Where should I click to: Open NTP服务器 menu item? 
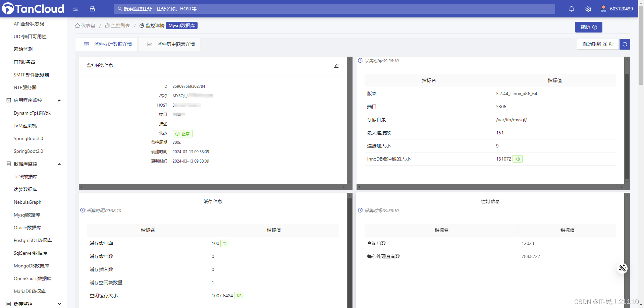click(x=25, y=87)
